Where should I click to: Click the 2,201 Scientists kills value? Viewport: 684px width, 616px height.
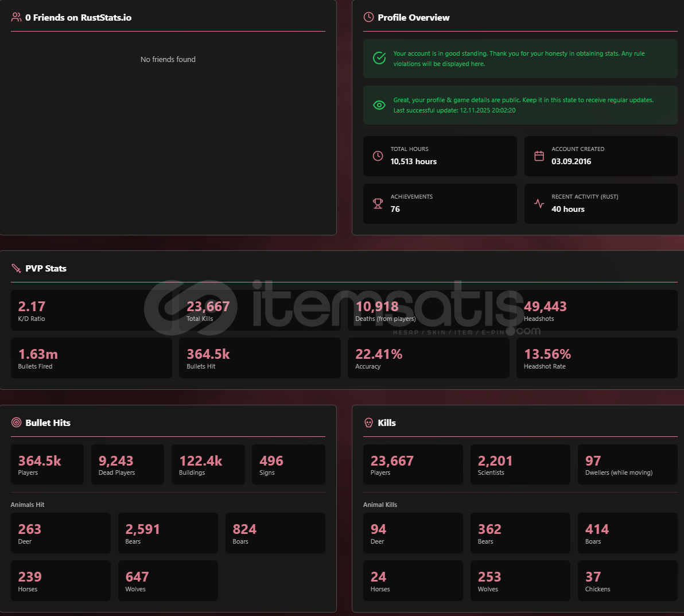(495, 461)
